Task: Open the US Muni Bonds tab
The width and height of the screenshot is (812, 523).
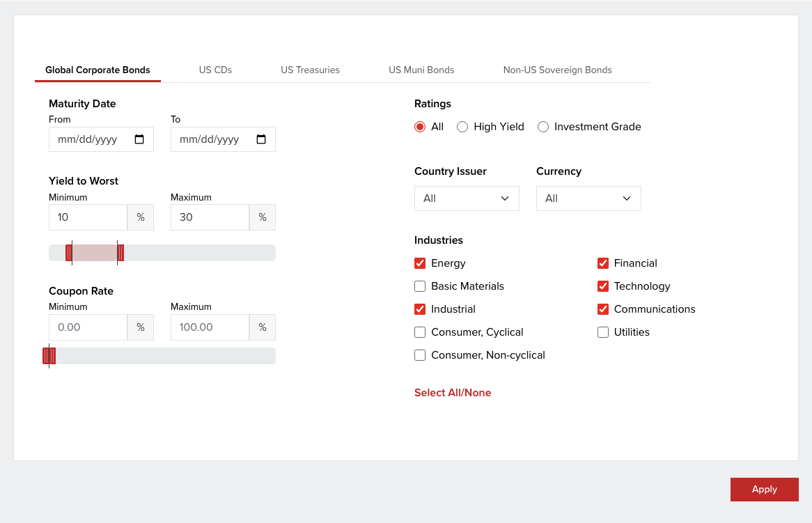Action: (421, 70)
